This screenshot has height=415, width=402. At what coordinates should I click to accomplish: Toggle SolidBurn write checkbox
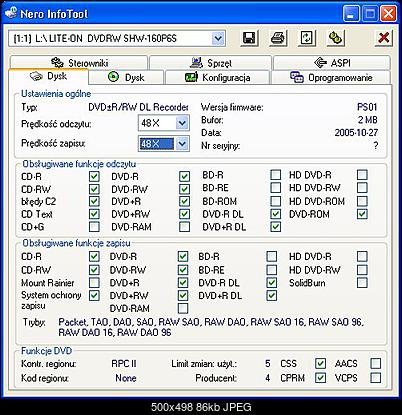pos(362,283)
